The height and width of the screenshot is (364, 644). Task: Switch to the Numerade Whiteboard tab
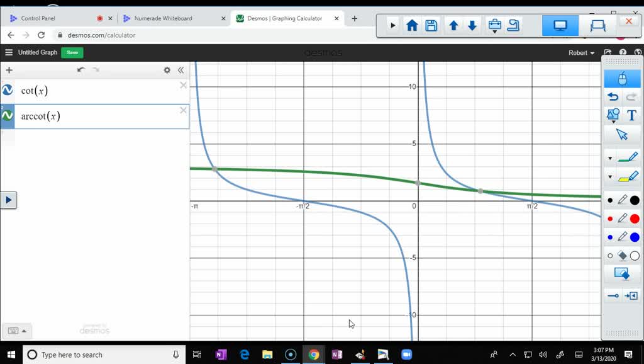pyautogui.click(x=163, y=18)
